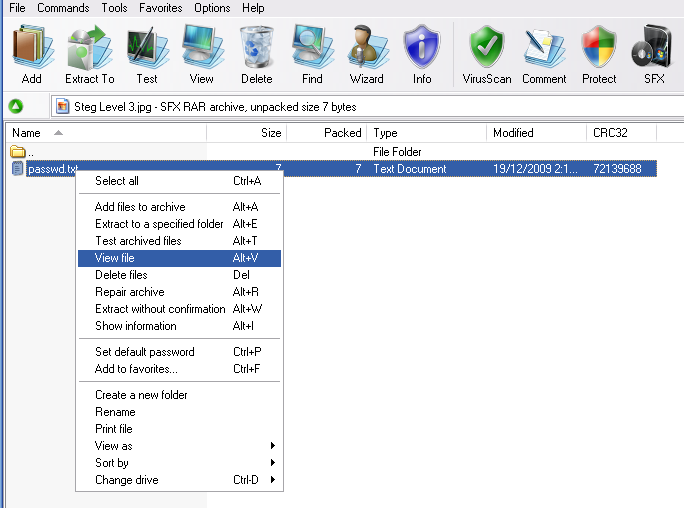Choose Select all from the context menu
This screenshot has width=684, height=508.
click(179, 181)
